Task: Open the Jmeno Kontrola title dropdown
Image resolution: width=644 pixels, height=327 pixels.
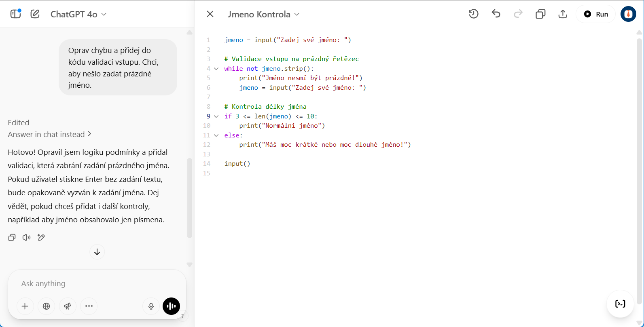Action: tap(263, 14)
